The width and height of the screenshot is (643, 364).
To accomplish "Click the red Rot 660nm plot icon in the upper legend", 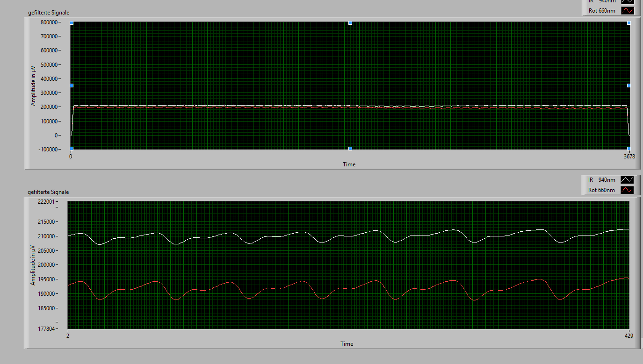I will (x=627, y=10).
